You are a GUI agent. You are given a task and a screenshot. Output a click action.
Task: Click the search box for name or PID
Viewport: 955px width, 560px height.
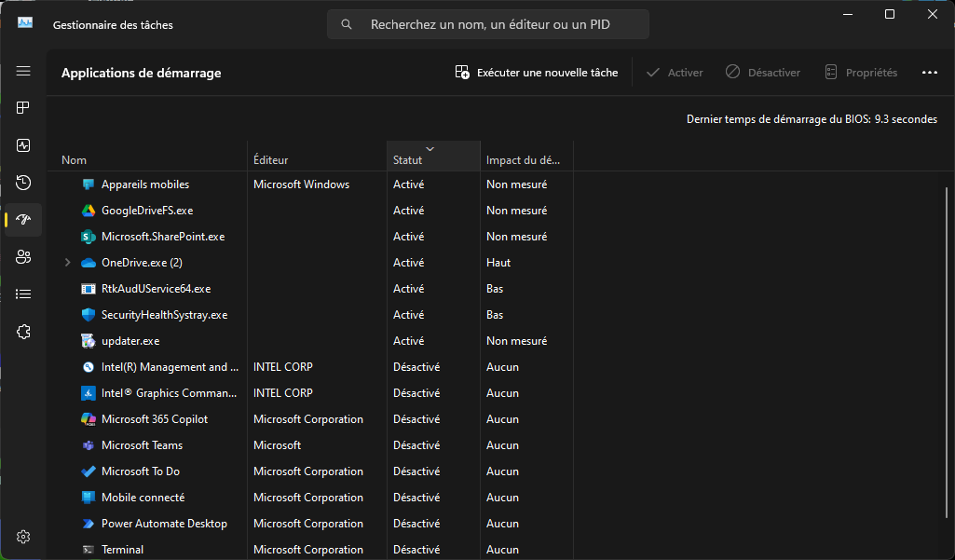pyautogui.click(x=488, y=24)
